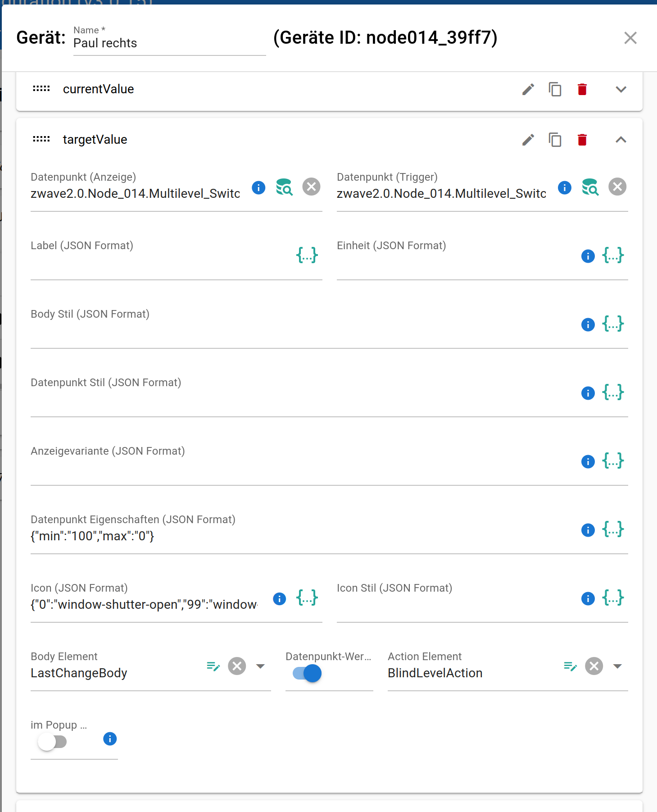The image size is (657, 812).
Task: Open JSON editor for Anzeigevariante
Action: pos(613,461)
